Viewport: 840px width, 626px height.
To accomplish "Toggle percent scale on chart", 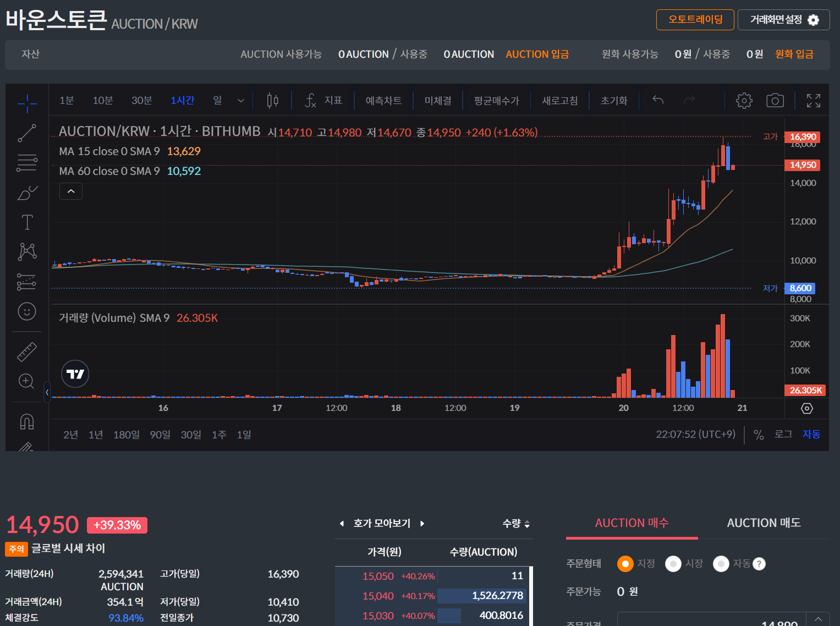I will (759, 435).
